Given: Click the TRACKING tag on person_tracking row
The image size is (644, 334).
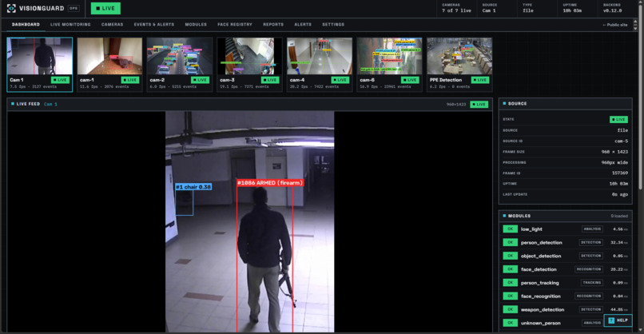Looking at the screenshot, I should [x=592, y=283].
